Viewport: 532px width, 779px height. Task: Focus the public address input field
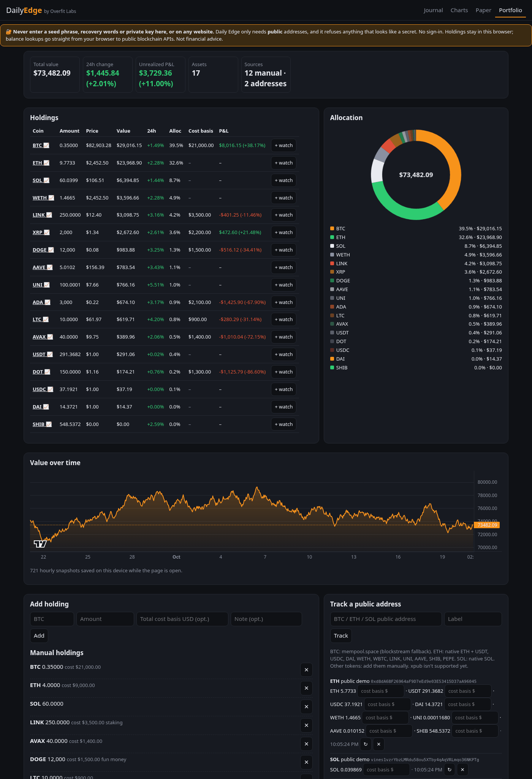[386, 619]
